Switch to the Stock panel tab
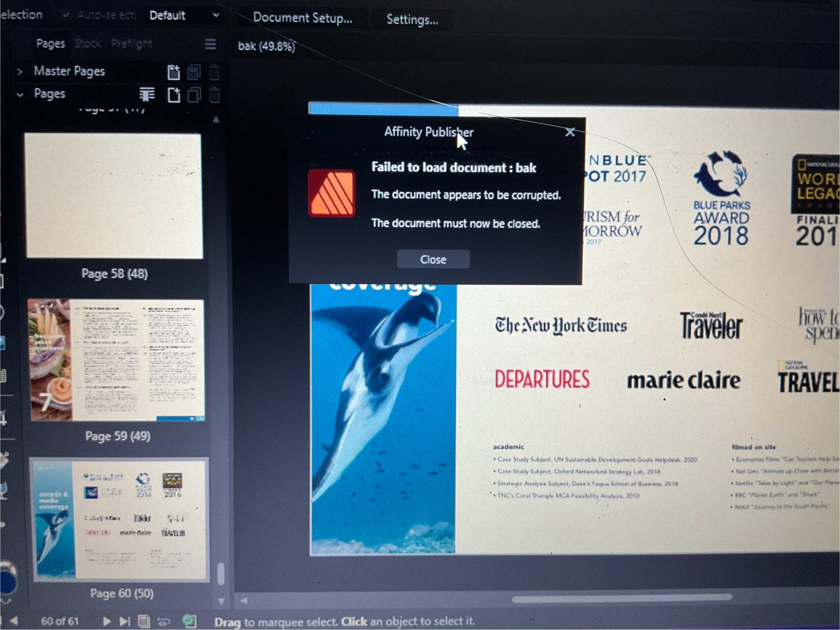Screen dimensions: 840x630 pos(88,44)
